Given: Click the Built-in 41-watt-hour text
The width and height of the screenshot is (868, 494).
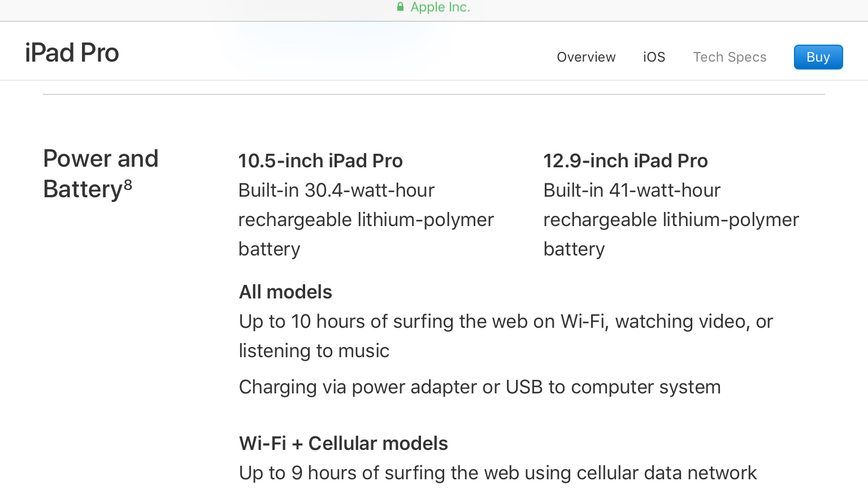Looking at the screenshot, I should pos(632,190).
